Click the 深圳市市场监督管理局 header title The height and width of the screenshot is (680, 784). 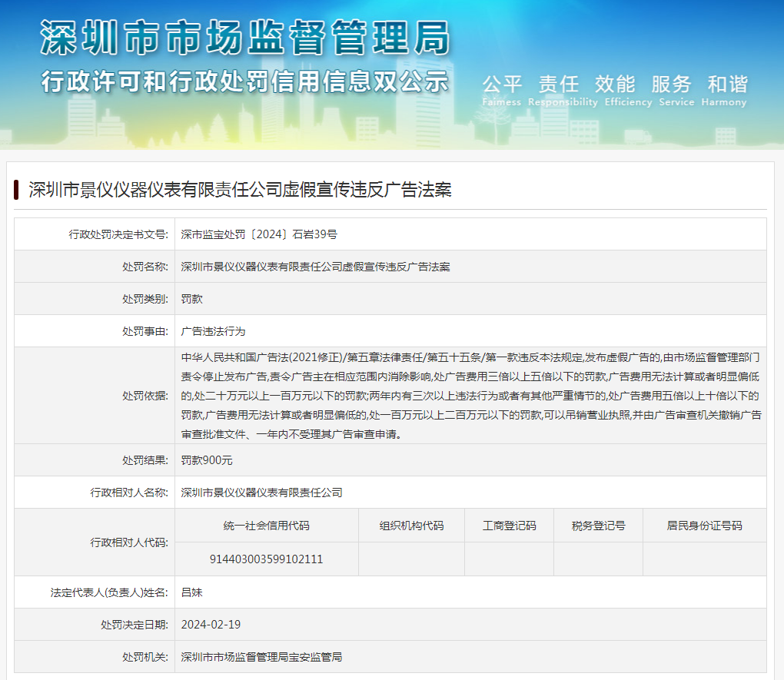(x=244, y=37)
